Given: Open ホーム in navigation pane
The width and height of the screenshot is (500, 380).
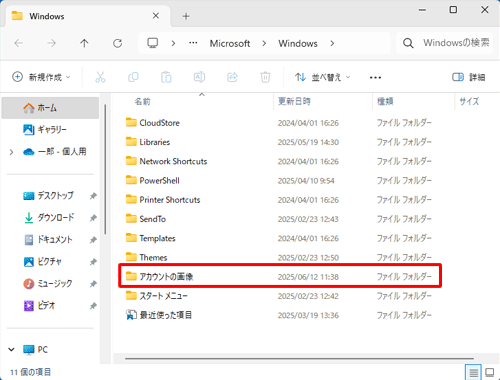Looking at the screenshot, I should (50, 108).
